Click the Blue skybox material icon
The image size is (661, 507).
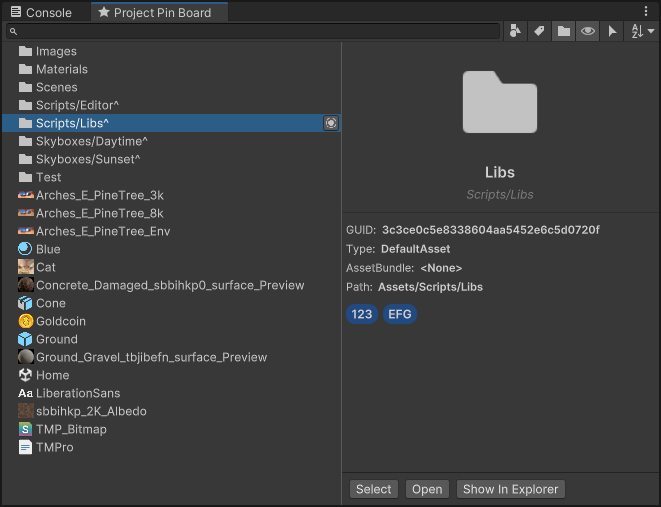click(25, 249)
